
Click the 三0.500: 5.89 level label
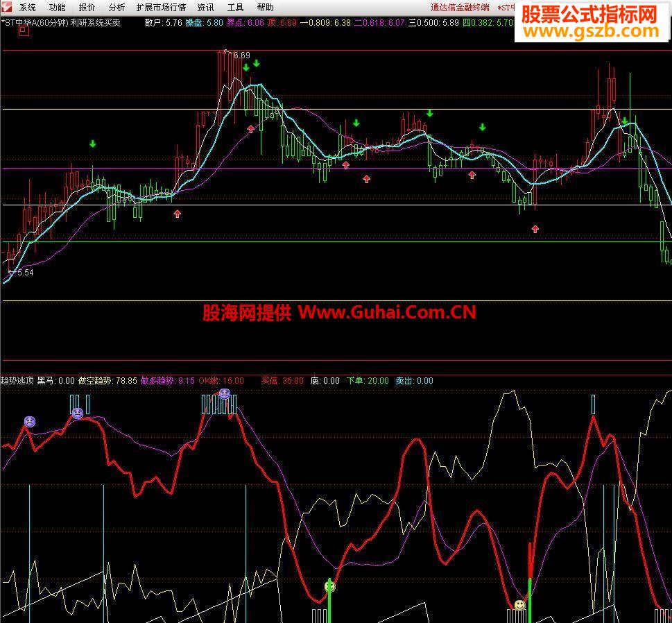[x=433, y=23]
